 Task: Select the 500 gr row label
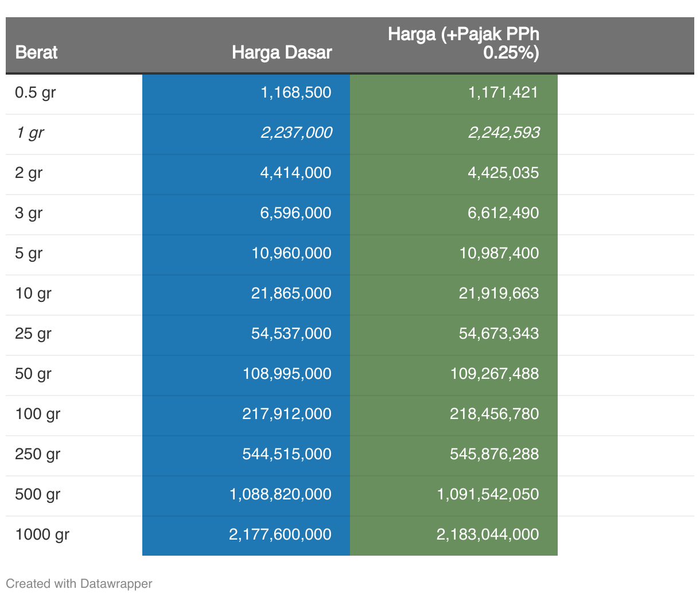[37, 494]
